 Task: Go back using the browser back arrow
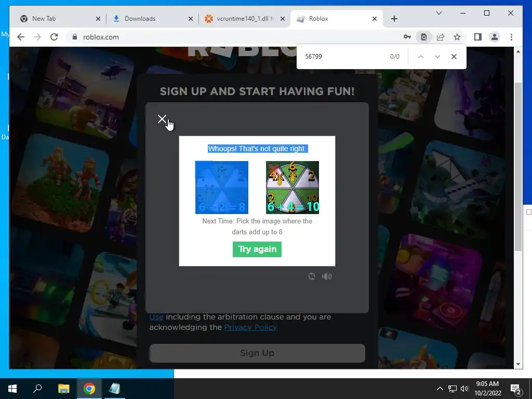click(x=21, y=37)
